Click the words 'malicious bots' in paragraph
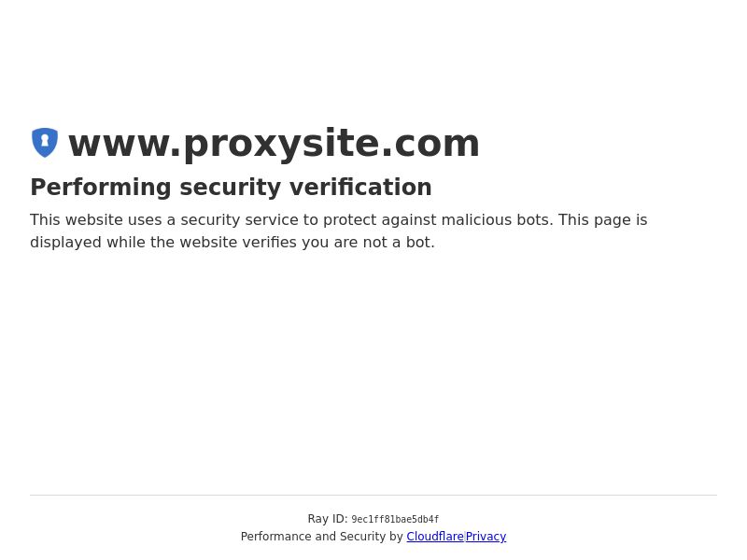Screen dimensions: 747x560 497,220
